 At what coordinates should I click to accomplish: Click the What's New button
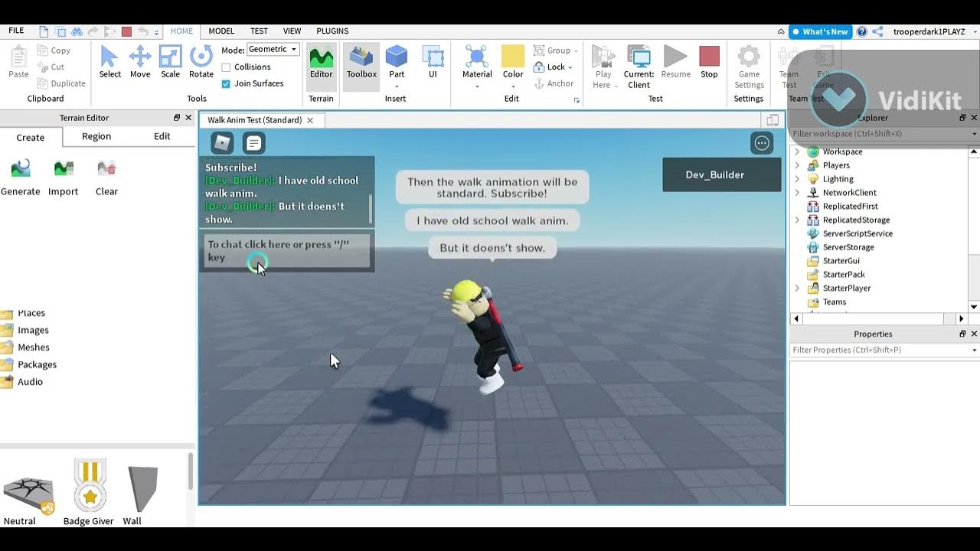821,31
